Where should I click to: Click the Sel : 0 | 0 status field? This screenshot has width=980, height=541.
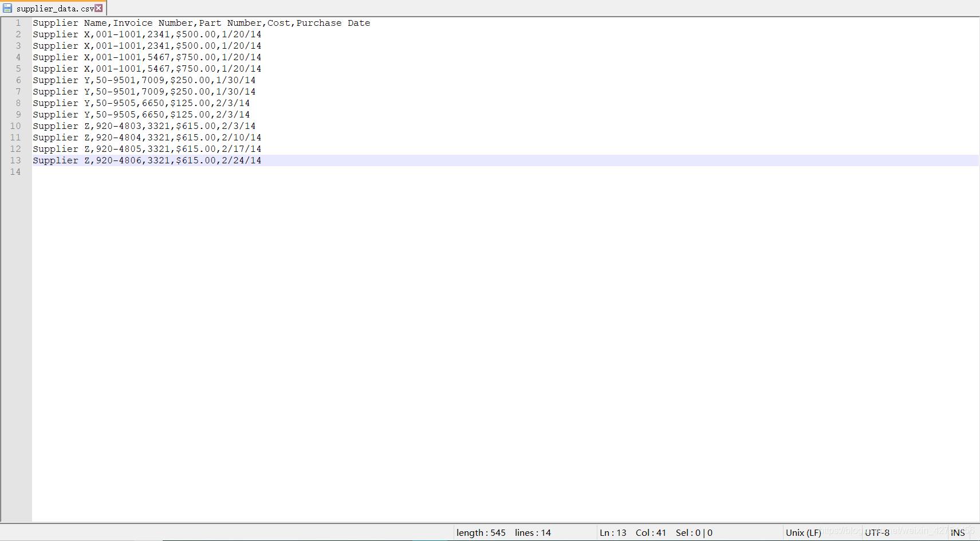(x=694, y=533)
